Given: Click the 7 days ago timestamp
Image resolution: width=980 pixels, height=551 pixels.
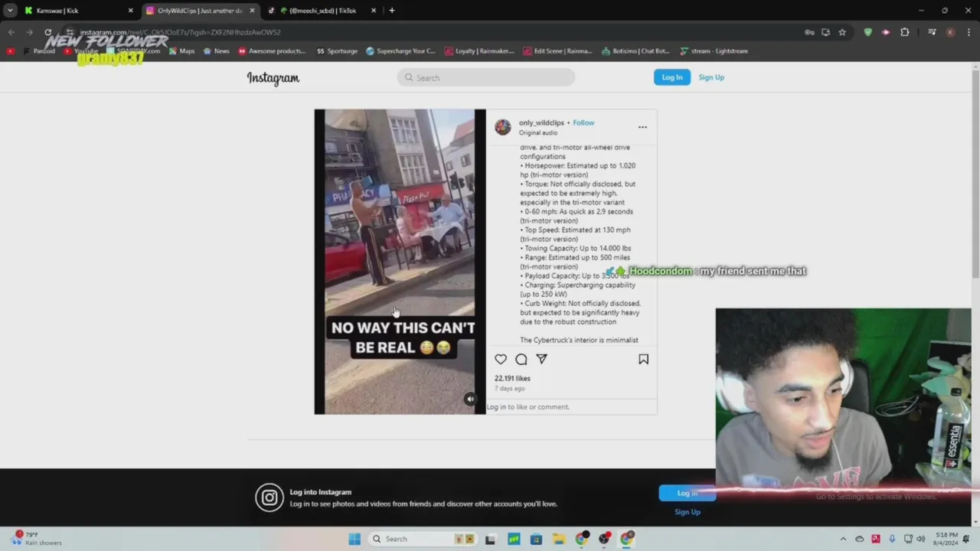Looking at the screenshot, I should 509,388.
